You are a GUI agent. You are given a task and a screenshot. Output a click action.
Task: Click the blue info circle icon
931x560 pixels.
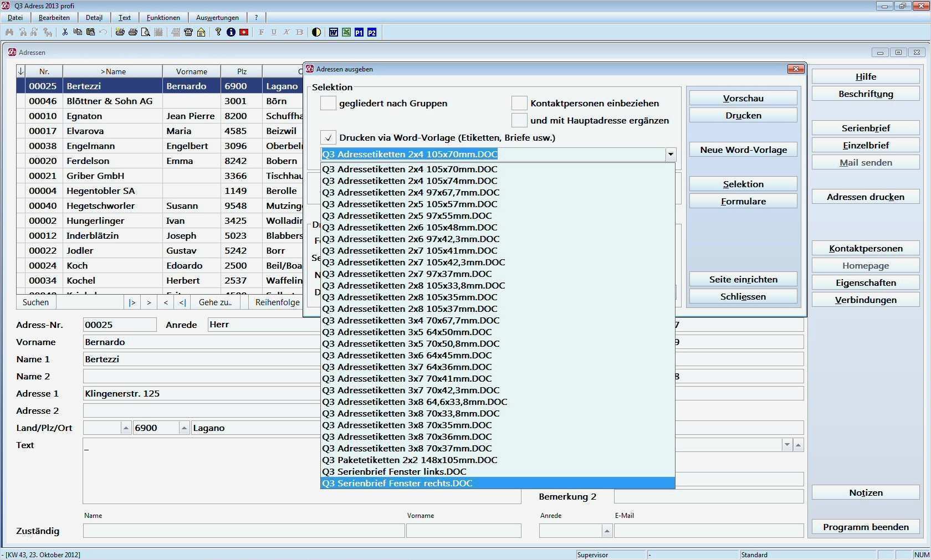point(231,32)
